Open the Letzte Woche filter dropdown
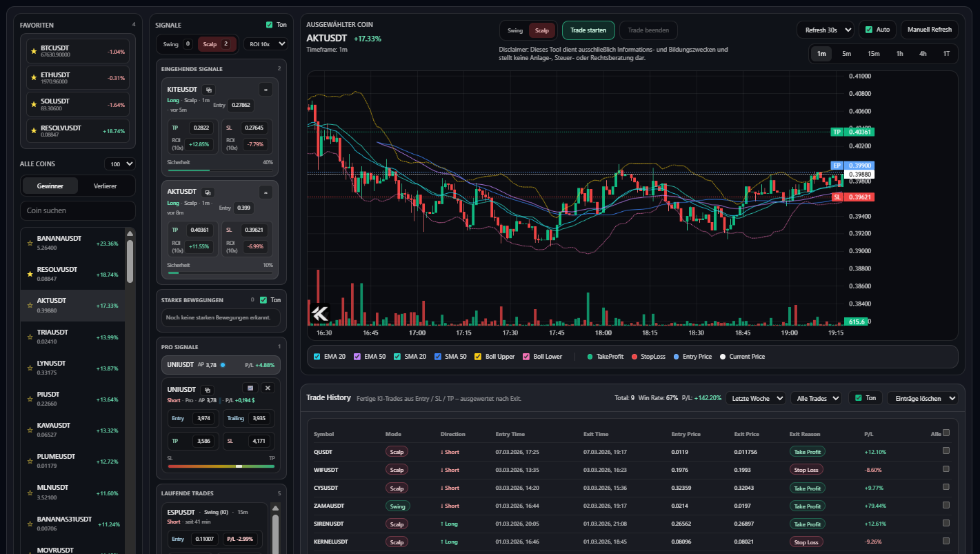The image size is (980, 554). coord(755,398)
